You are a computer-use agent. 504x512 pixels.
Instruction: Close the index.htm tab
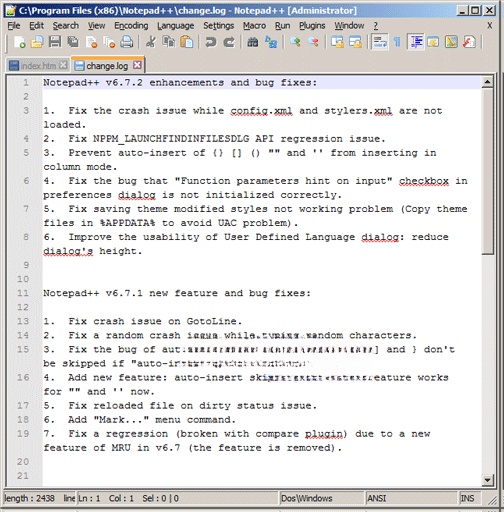(63, 65)
